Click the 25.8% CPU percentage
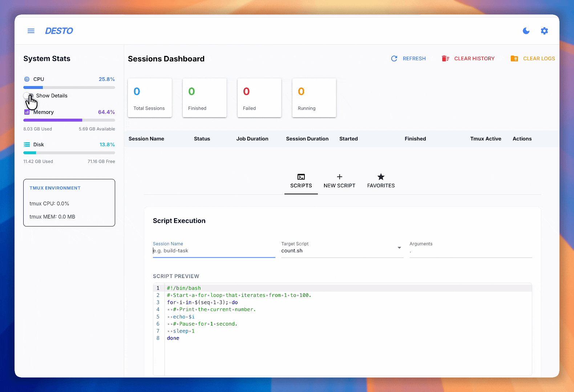574x392 pixels. click(107, 79)
